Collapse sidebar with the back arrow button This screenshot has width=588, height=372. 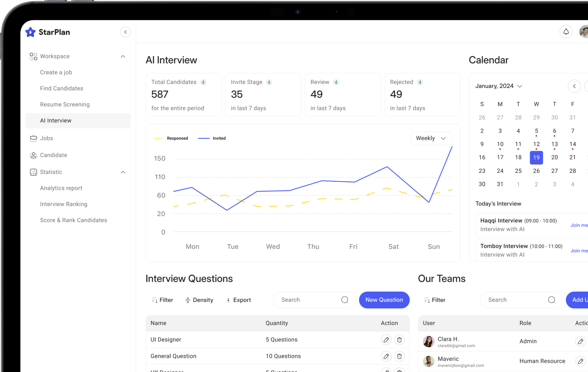[125, 32]
